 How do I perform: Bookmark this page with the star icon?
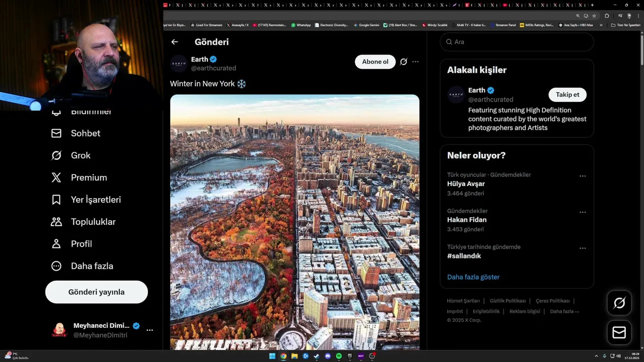(594, 16)
